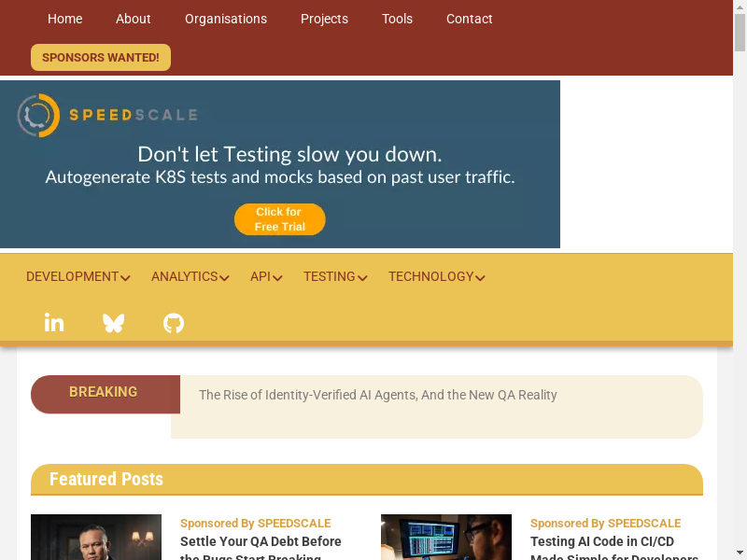
Task: Open the LinkedIn social icon
Action: [x=54, y=323]
